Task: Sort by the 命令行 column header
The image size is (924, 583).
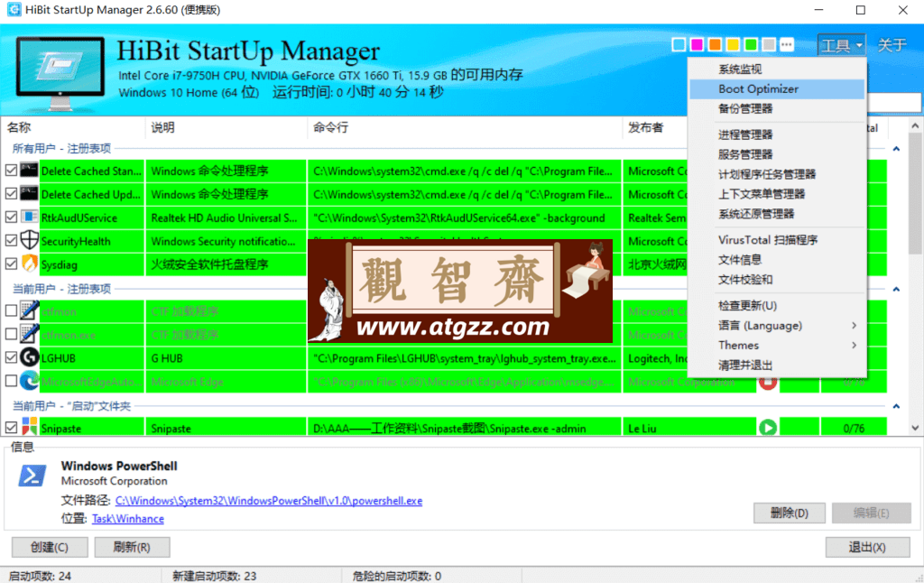Action: coord(465,127)
